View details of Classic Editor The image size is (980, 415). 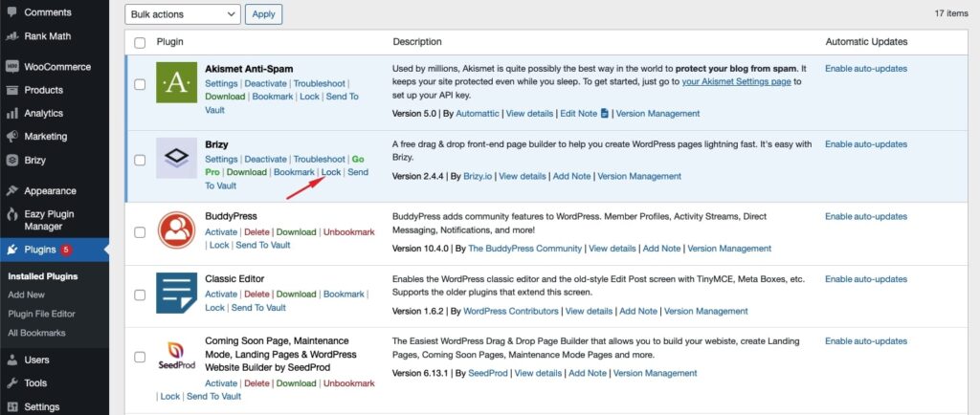click(589, 311)
